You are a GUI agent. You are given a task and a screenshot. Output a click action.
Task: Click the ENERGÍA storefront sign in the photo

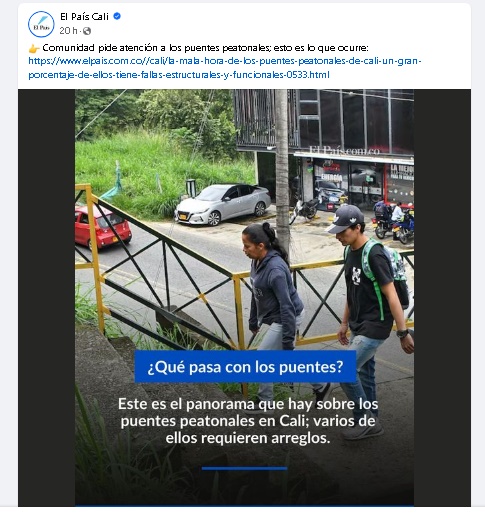pyautogui.click(x=331, y=177)
